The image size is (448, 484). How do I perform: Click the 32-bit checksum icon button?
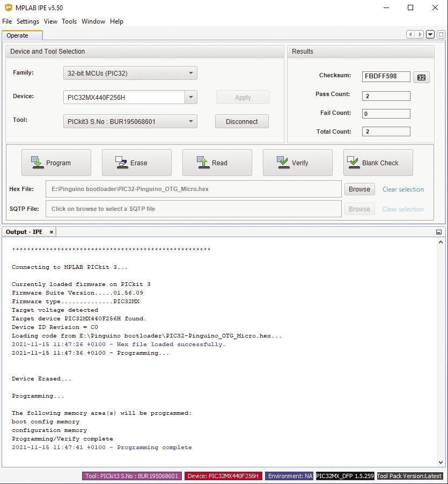(421, 77)
